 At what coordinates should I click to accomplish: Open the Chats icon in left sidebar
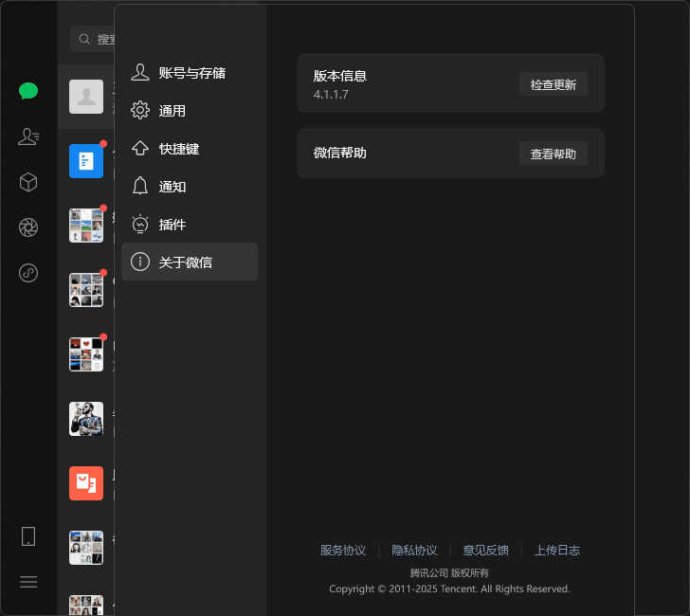[28, 91]
